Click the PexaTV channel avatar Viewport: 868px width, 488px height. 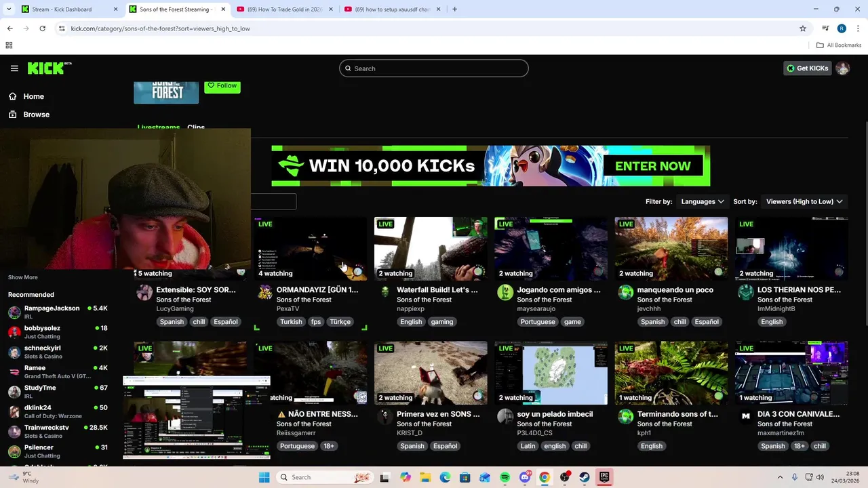pyautogui.click(x=265, y=292)
